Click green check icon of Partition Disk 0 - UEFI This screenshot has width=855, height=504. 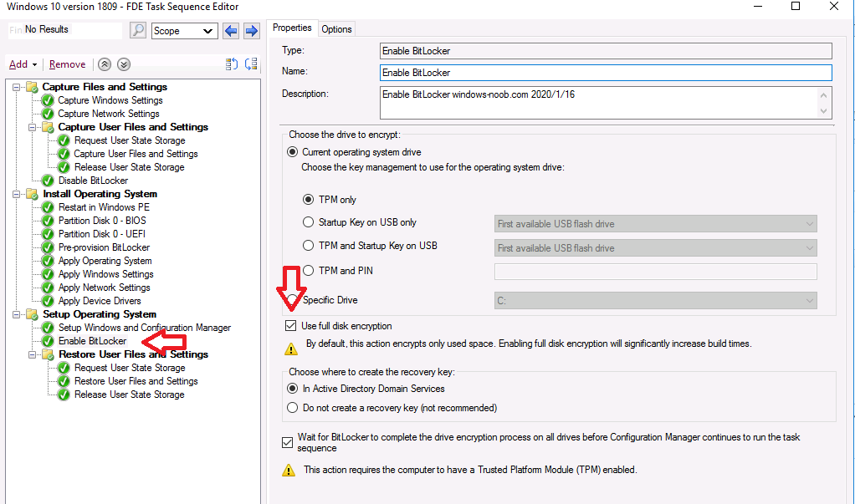coord(48,234)
